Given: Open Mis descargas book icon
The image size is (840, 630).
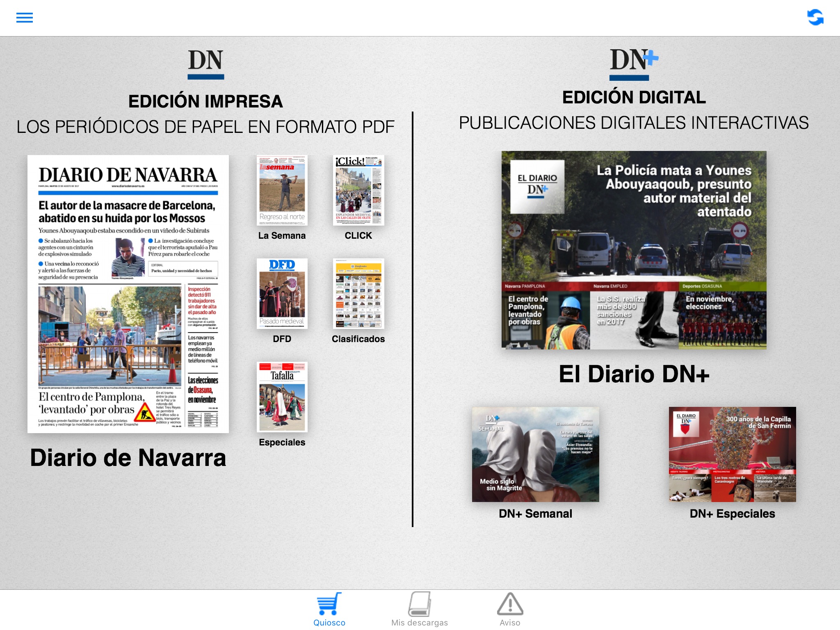Looking at the screenshot, I should (419, 604).
